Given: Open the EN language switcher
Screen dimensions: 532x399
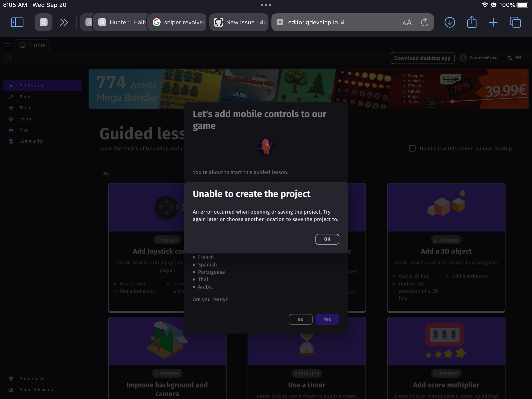Looking at the screenshot, I should (515, 58).
